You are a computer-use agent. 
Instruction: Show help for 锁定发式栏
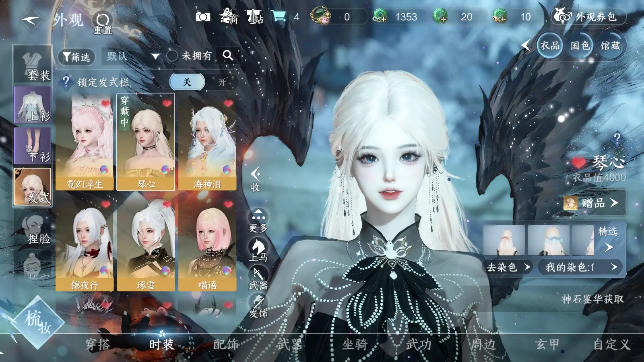coord(66,82)
